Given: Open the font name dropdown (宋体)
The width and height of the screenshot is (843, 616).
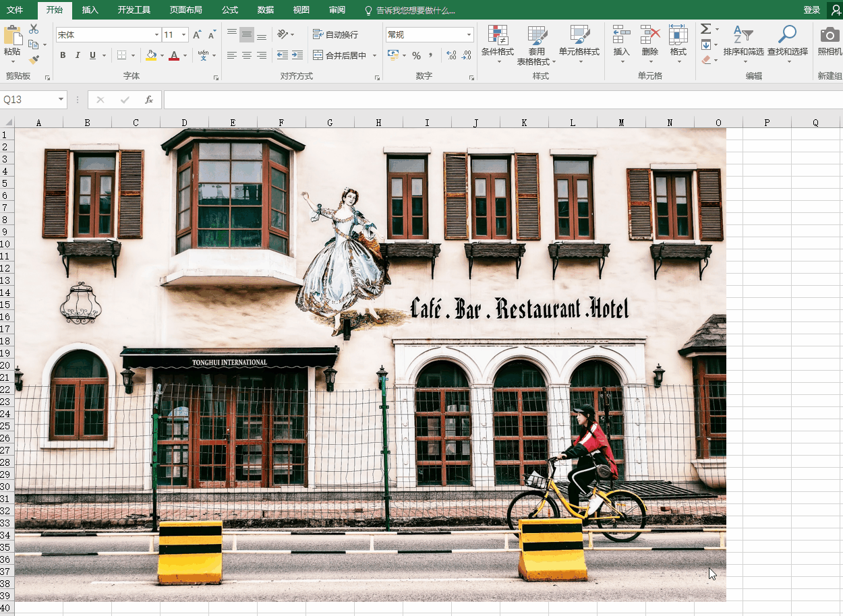Looking at the screenshot, I should click(x=156, y=34).
